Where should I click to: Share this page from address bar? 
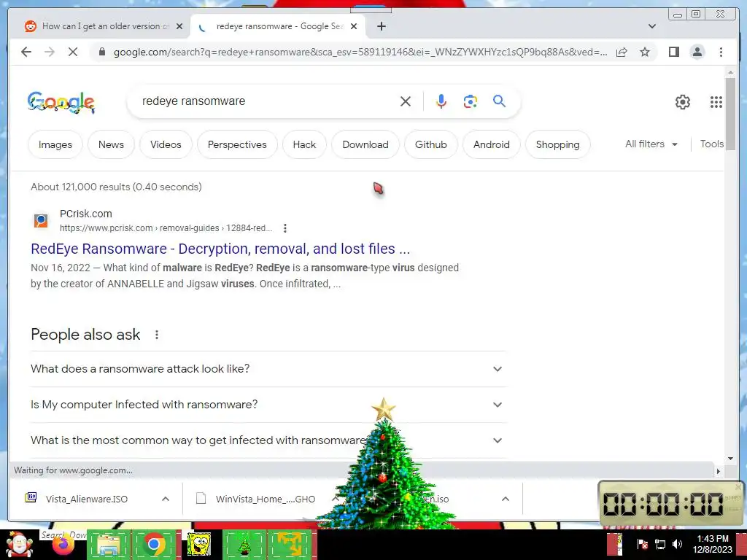pyautogui.click(x=622, y=52)
